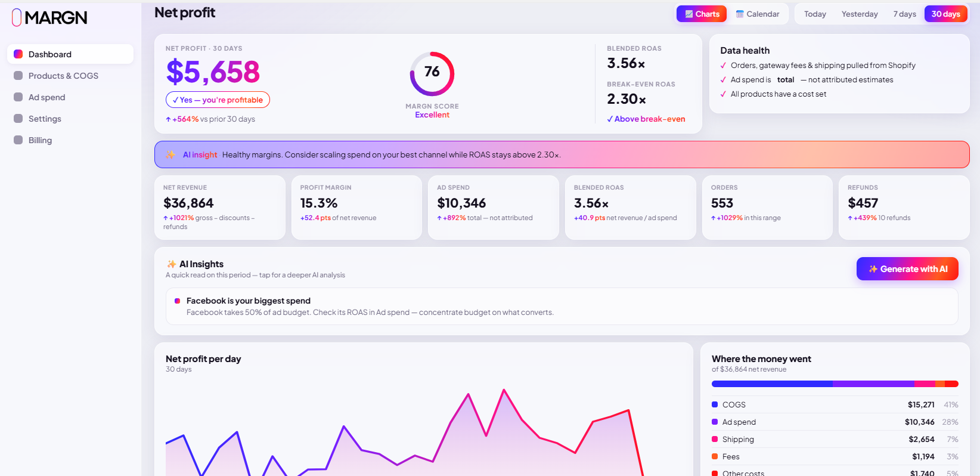Screen dimensions: 980x476
Task: Click the sparkle icon in Generate with AI
Action: (x=873, y=269)
